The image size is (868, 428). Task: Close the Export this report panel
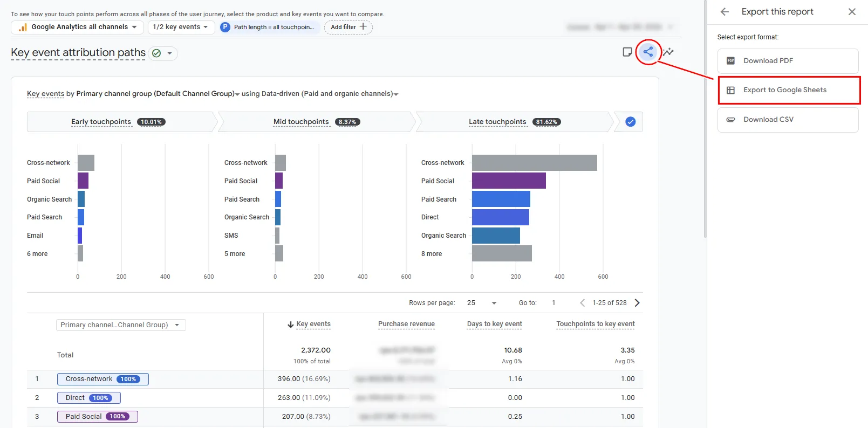click(x=852, y=11)
